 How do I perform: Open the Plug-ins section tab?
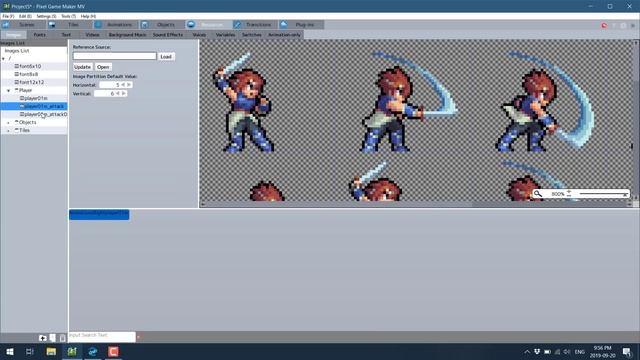click(x=301, y=24)
